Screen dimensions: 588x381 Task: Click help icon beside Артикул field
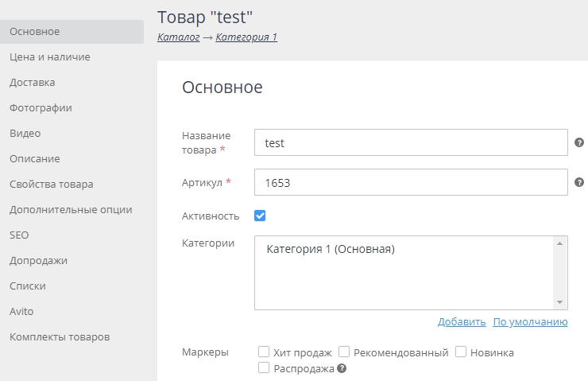579,182
